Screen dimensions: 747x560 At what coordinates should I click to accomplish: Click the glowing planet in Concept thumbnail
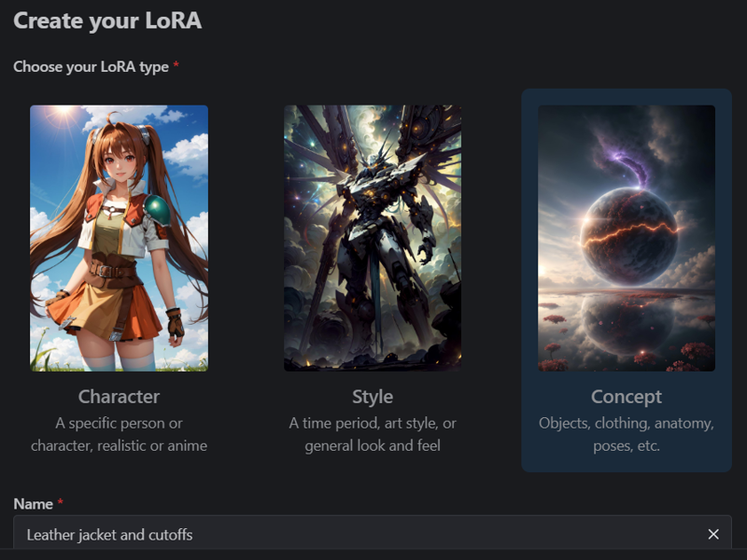[x=628, y=237]
